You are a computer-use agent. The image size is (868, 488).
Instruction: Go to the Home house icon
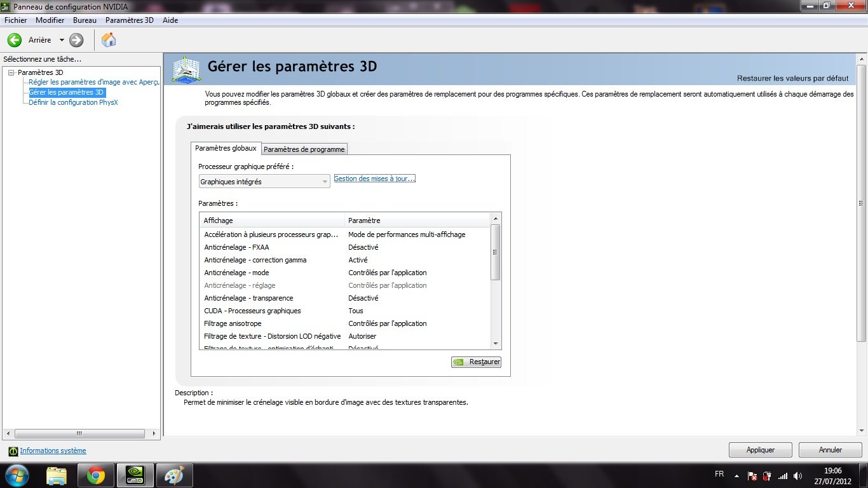[109, 40]
